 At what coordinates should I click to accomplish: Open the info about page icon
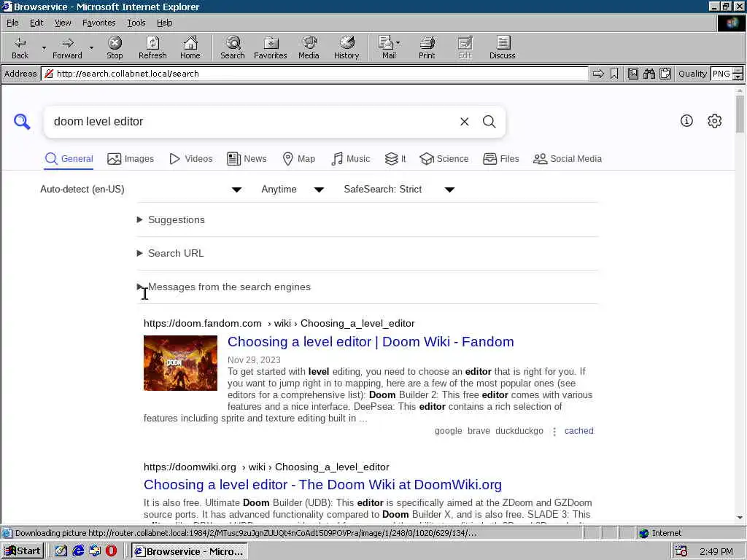tap(686, 121)
